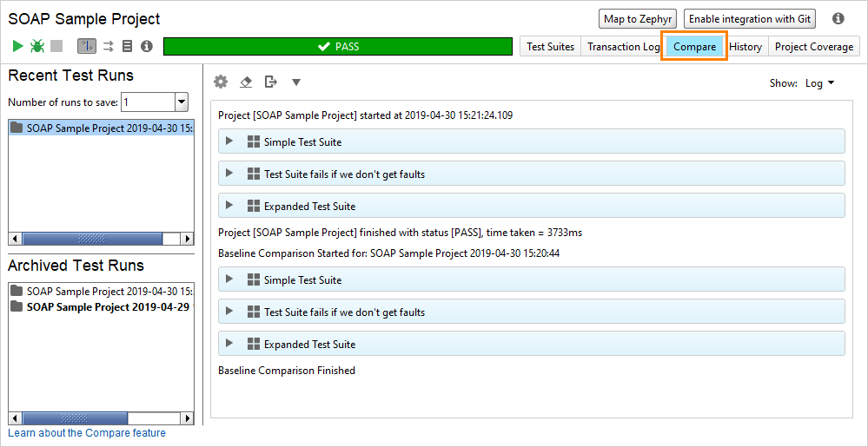868x447 pixels.
Task: Click the gray stop square icon
Action: point(56,46)
